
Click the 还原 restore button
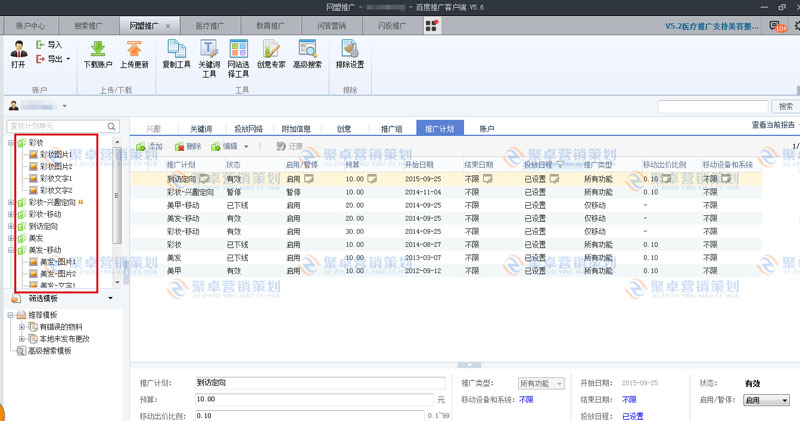pos(289,146)
